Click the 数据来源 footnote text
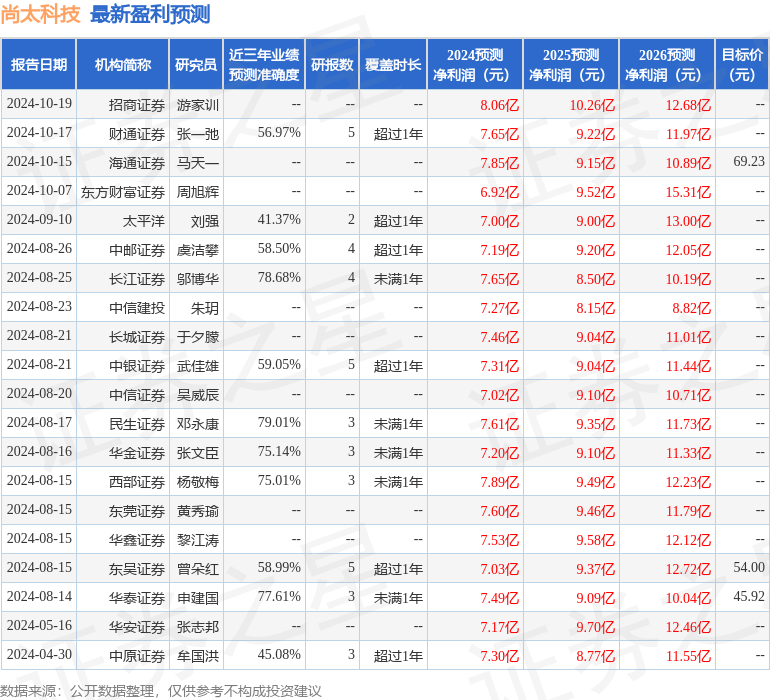This screenshot has width=770, height=700. pos(161,691)
